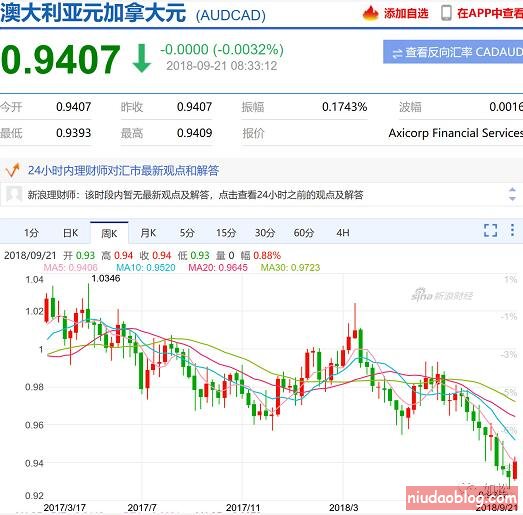Open the three-dot chart options menu
Viewport: 523px width, 515px height.
pos(512,230)
